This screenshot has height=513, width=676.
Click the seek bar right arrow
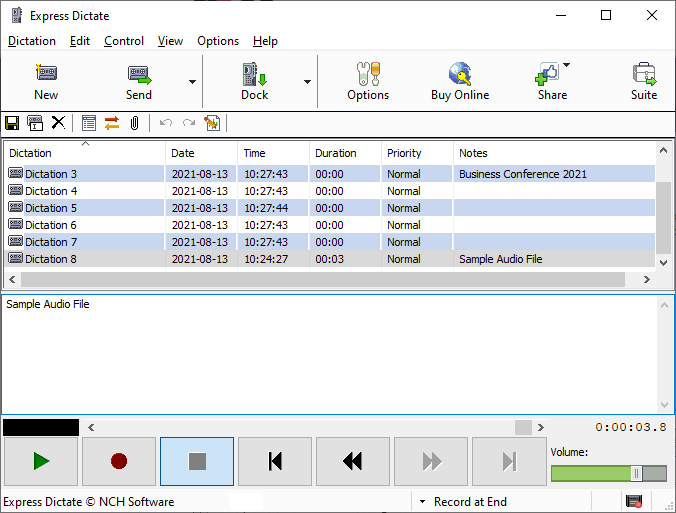541,427
